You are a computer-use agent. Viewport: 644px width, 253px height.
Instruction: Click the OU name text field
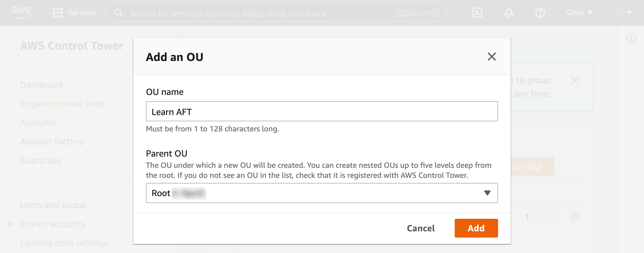tap(322, 111)
